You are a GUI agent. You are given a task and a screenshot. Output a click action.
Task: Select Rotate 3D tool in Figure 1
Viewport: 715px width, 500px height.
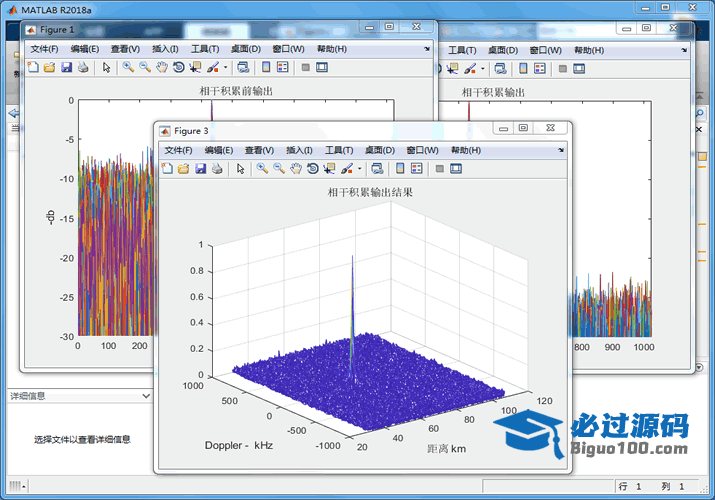179,67
